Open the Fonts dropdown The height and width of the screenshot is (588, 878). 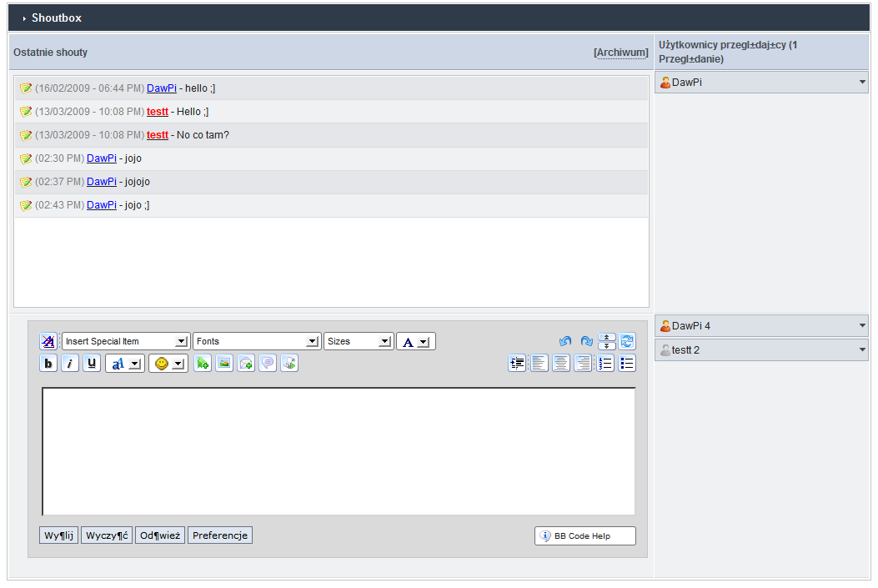click(257, 341)
